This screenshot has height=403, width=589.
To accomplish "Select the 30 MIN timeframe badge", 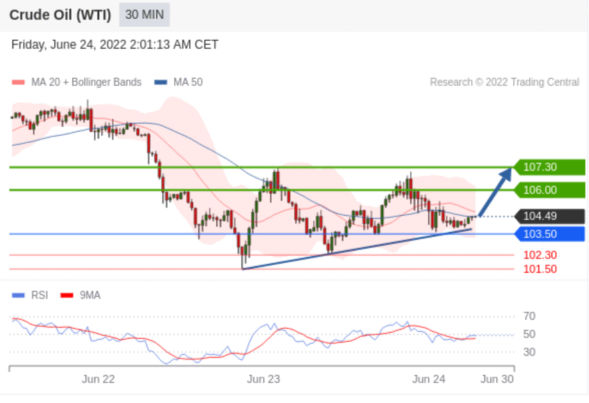I will (145, 15).
